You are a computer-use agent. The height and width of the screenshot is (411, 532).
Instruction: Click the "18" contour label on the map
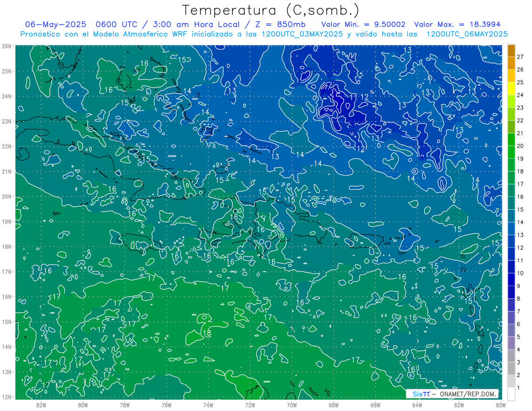click(207, 333)
